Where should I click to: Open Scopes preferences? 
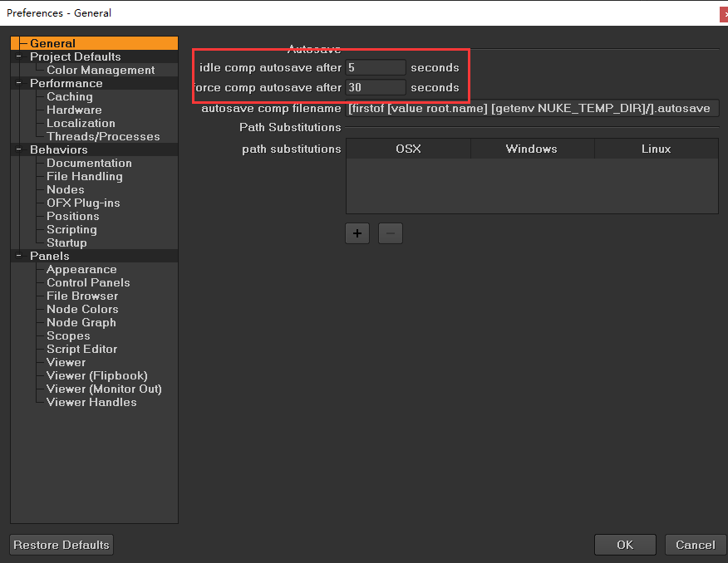click(68, 335)
